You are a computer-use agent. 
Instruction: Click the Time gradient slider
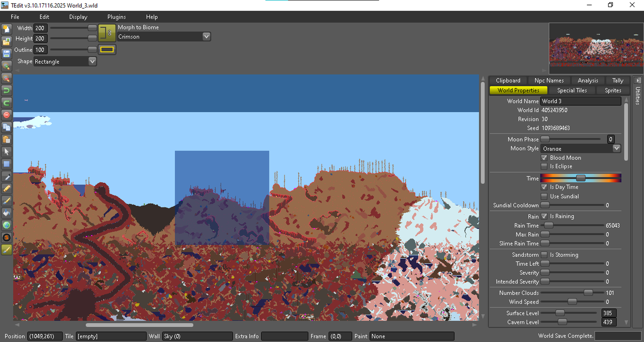click(x=581, y=177)
